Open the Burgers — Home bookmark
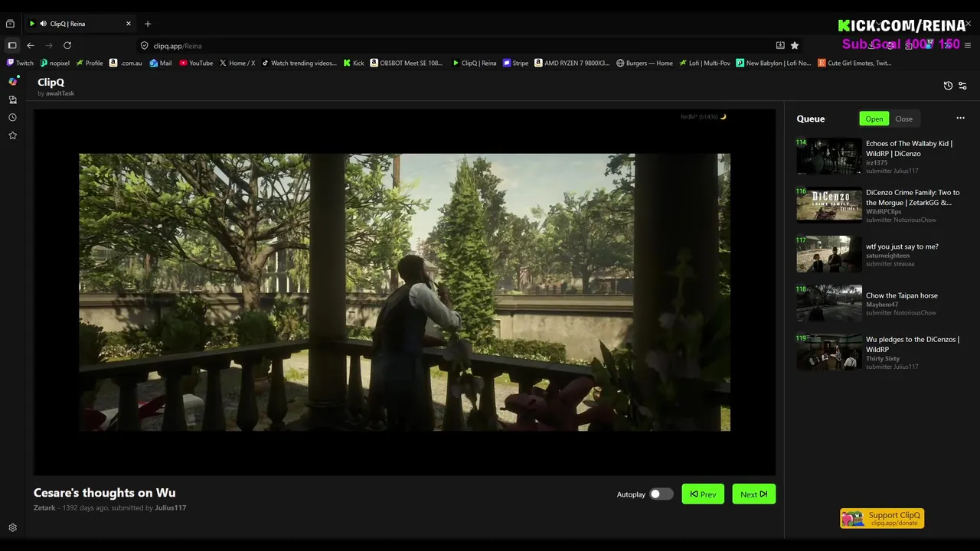Viewport: 980px width, 551px height. pos(645,63)
